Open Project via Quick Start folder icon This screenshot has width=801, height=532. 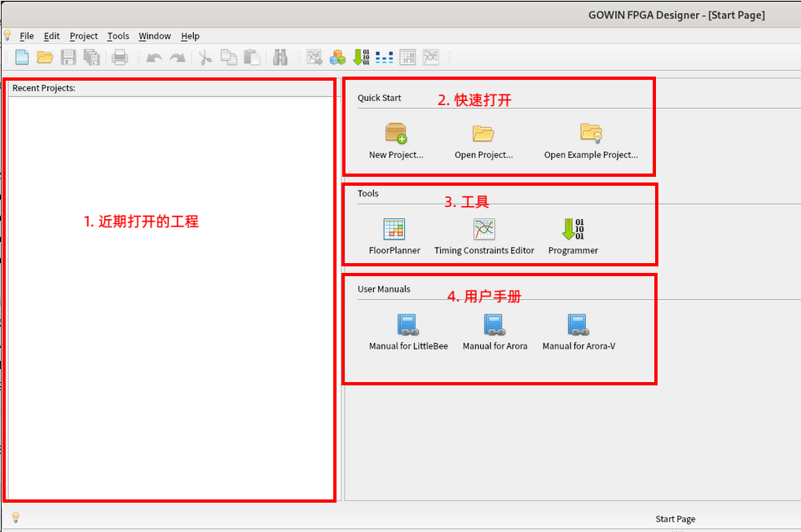pos(483,141)
